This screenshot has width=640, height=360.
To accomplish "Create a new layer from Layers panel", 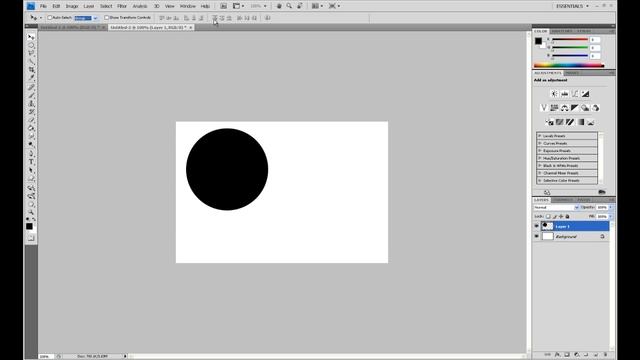I will click(x=596, y=355).
